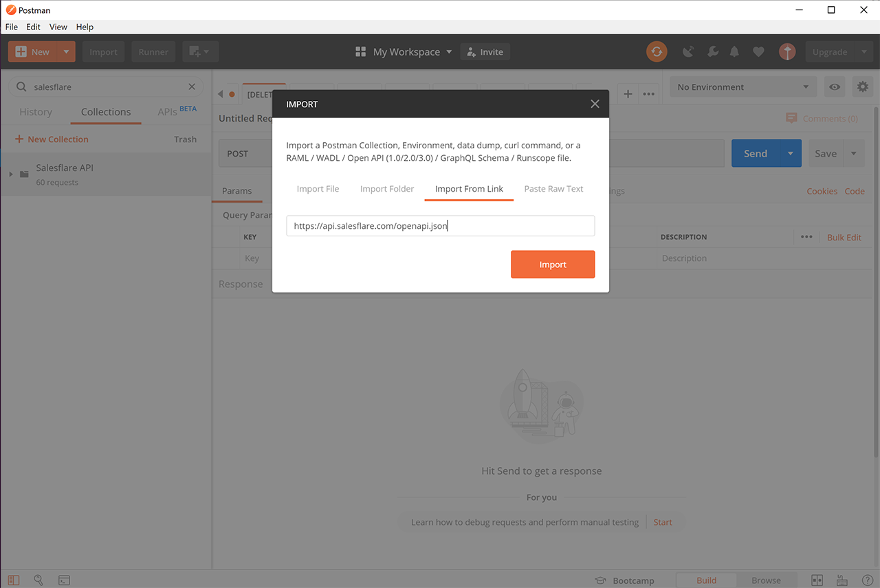Open tab options three-dots menu
Screen dimensions: 880x588
coord(648,94)
